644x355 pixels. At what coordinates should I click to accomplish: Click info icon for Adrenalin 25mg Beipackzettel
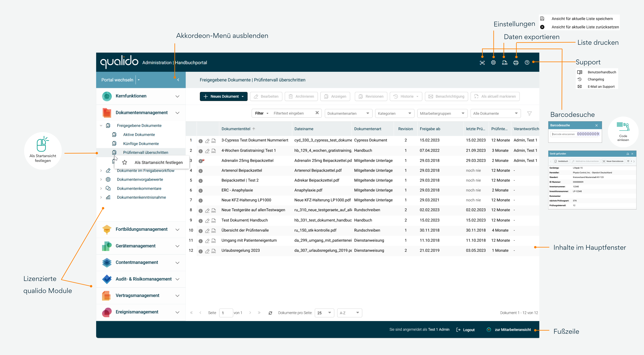pos(201,161)
